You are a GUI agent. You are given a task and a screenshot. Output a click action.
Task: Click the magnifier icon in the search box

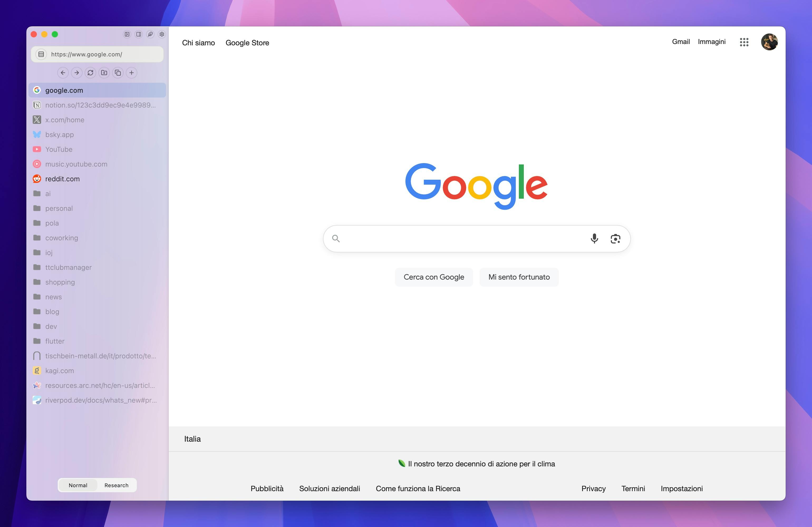[336, 239]
